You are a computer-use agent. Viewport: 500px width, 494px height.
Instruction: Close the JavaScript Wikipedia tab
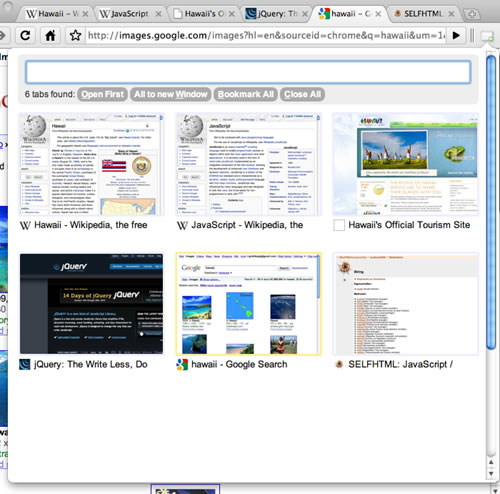(x=159, y=14)
